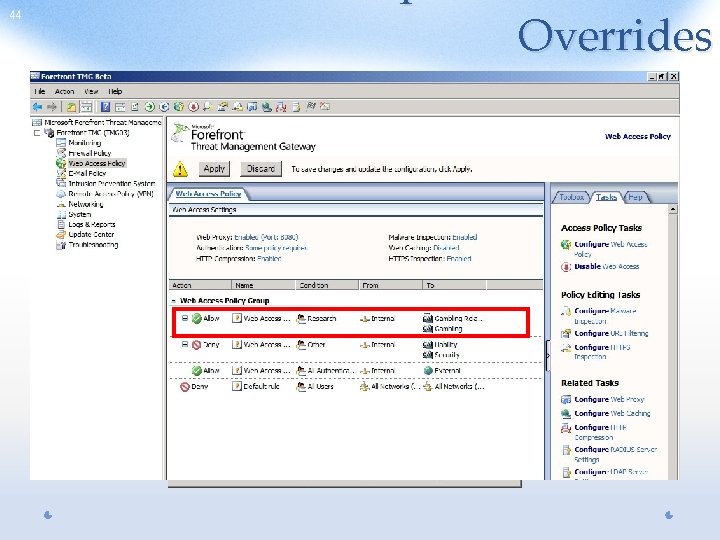
Task: Select Firewall Policy in the tree
Action: tap(90, 153)
